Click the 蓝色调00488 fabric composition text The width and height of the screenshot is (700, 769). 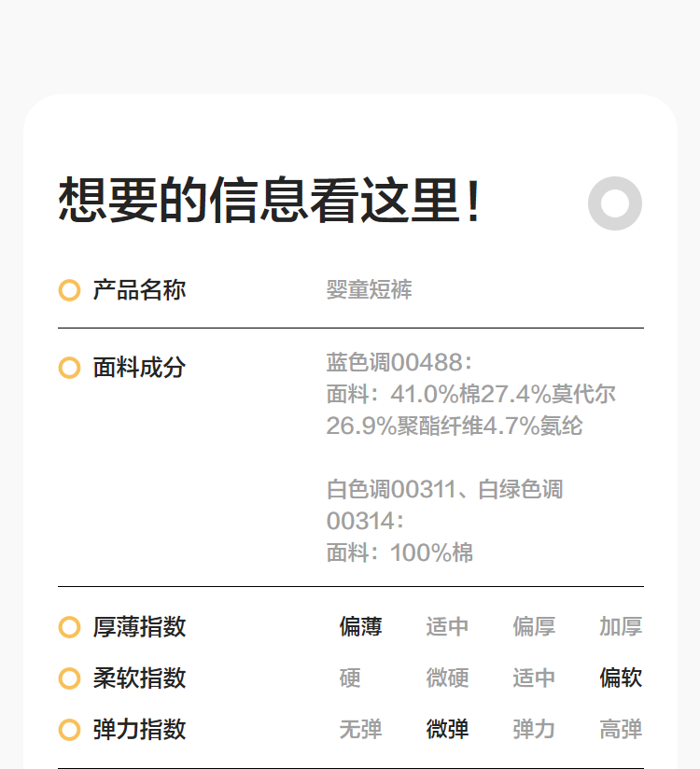pos(399,363)
